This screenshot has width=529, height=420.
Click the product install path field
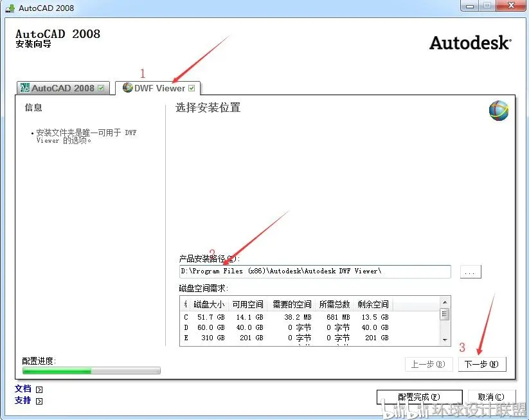coord(315,271)
